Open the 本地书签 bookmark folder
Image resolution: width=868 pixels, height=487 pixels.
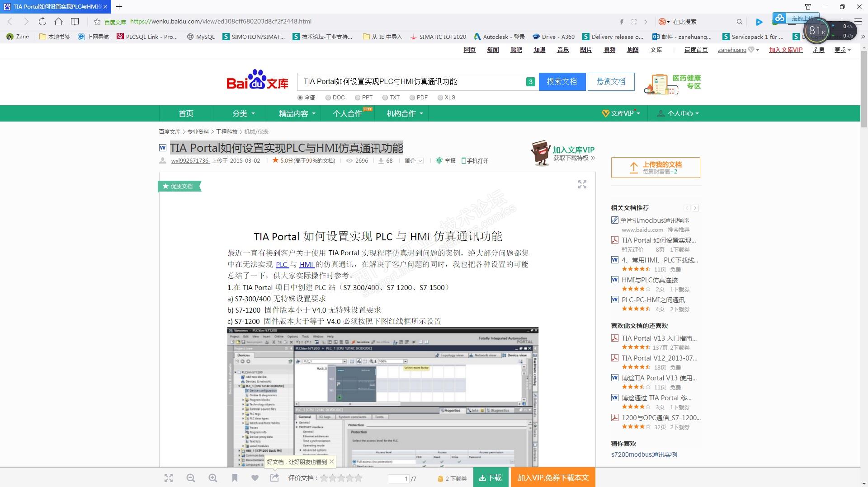pos(55,37)
